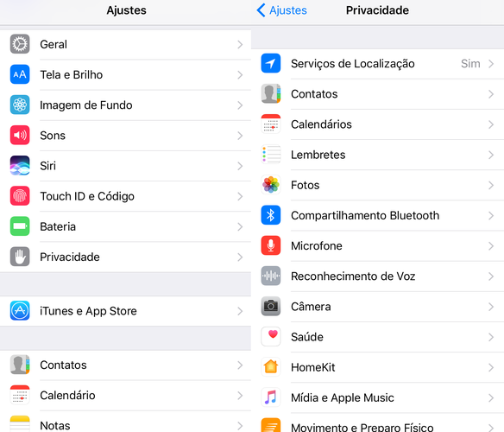Go back using the Ajustes button
Image resolution: width=504 pixels, height=432 pixels.
click(281, 10)
